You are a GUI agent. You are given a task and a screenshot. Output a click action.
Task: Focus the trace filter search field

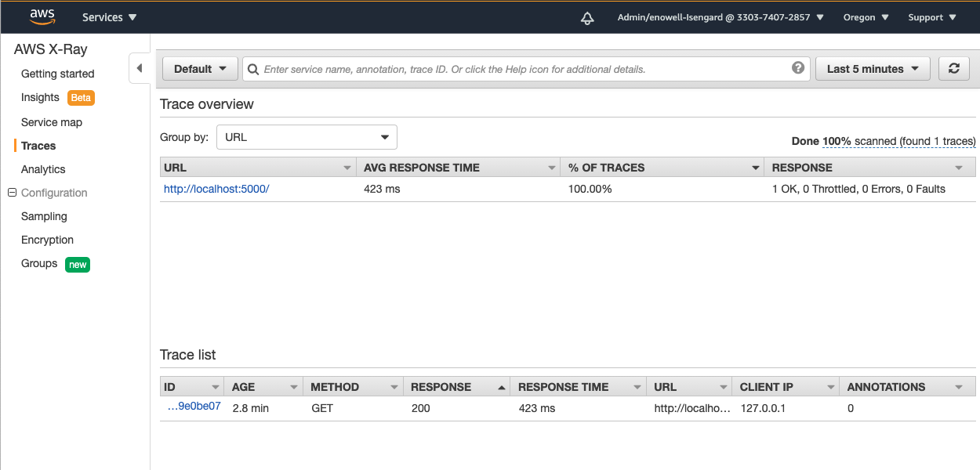(x=525, y=69)
